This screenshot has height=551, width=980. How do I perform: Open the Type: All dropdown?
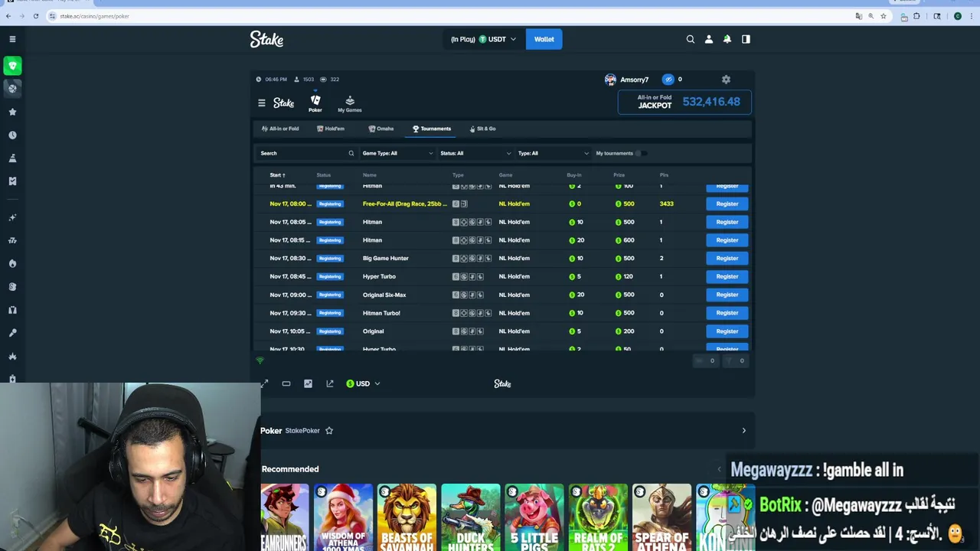coord(554,153)
